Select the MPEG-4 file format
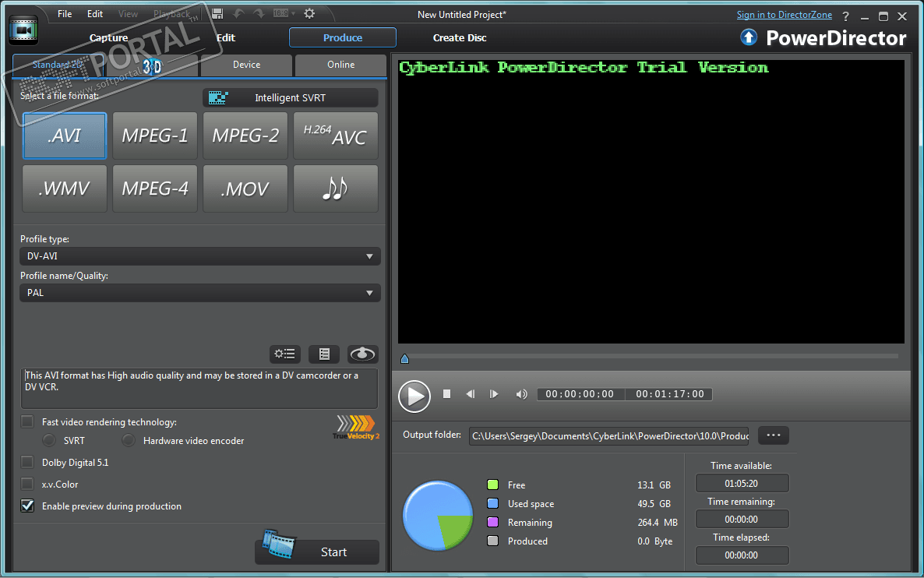 [x=155, y=189]
